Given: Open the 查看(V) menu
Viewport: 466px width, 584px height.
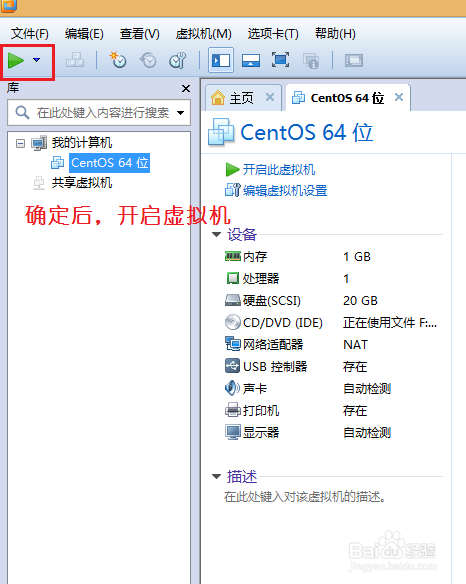Looking at the screenshot, I should tap(140, 34).
